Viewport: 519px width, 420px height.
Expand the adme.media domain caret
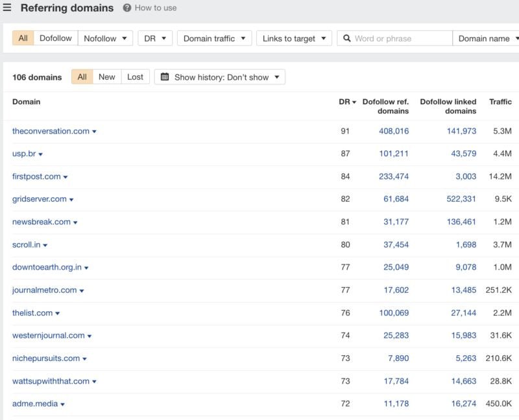[x=62, y=404]
